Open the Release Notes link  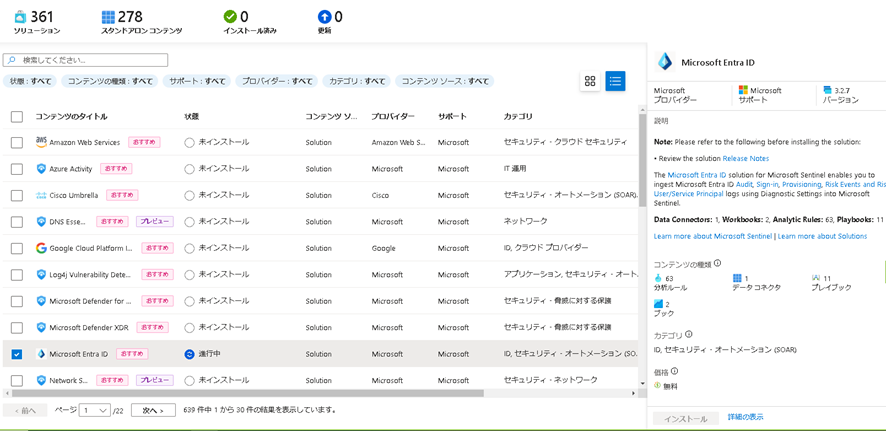tap(745, 158)
